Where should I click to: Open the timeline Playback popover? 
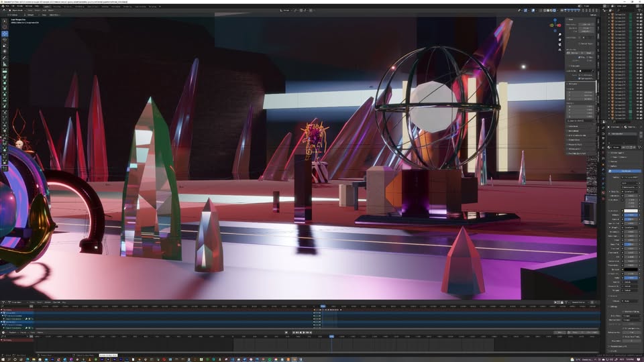pos(13,333)
